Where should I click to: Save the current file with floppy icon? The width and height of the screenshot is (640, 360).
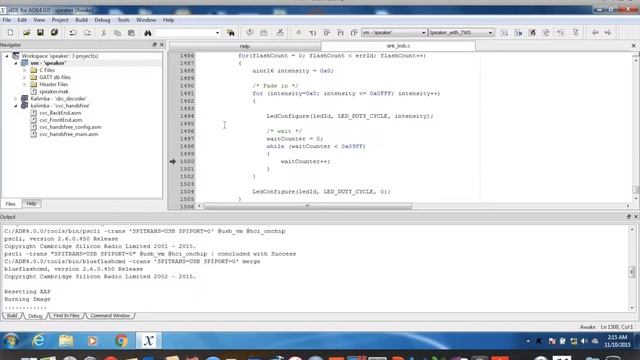40,33
